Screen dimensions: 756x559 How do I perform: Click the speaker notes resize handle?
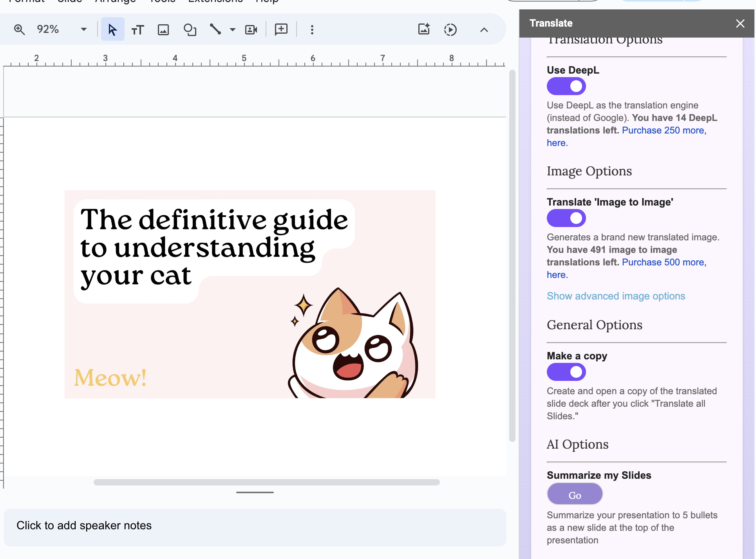pyautogui.click(x=255, y=492)
